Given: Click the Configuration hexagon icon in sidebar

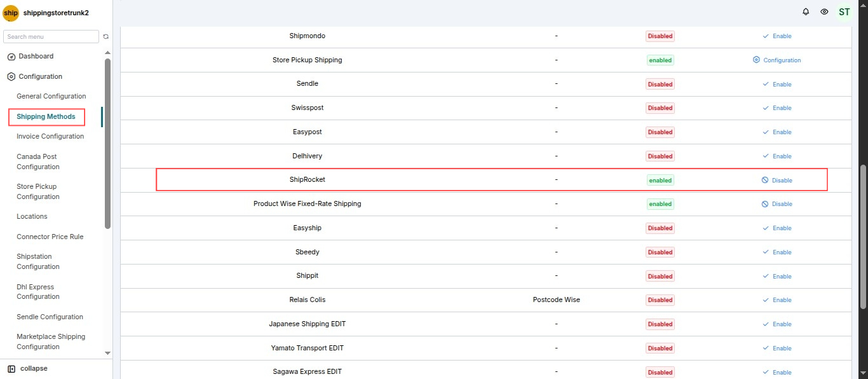Looking at the screenshot, I should pyautogui.click(x=11, y=76).
